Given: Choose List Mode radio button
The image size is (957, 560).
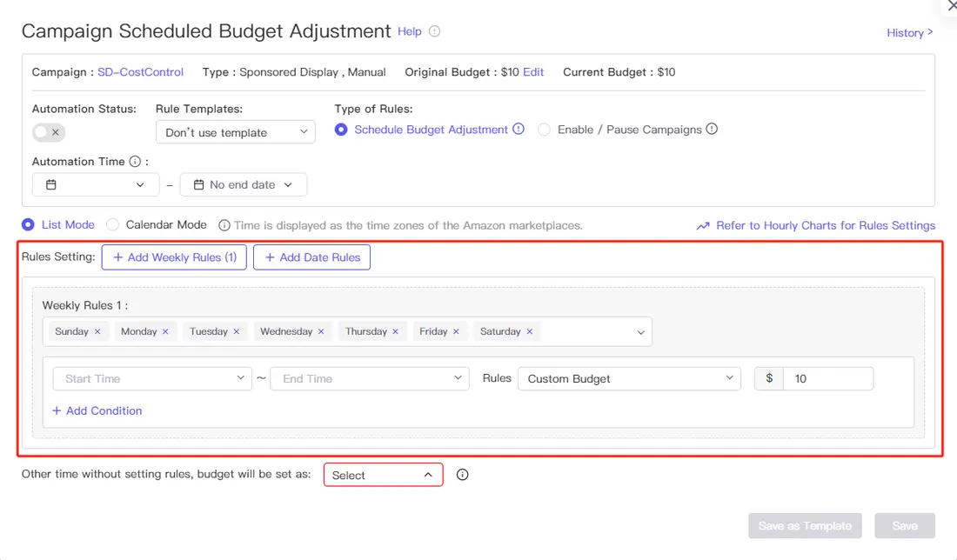Looking at the screenshot, I should pos(28,225).
